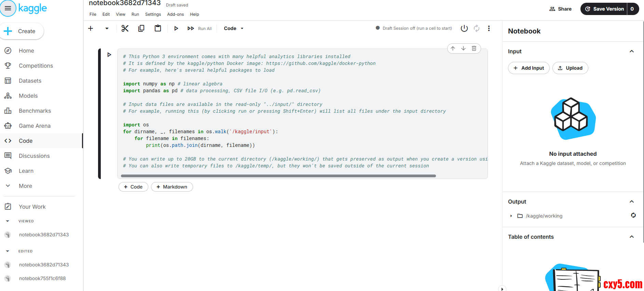Collapse the Input section
Image resolution: width=644 pixels, height=291 pixels.
click(x=631, y=52)
